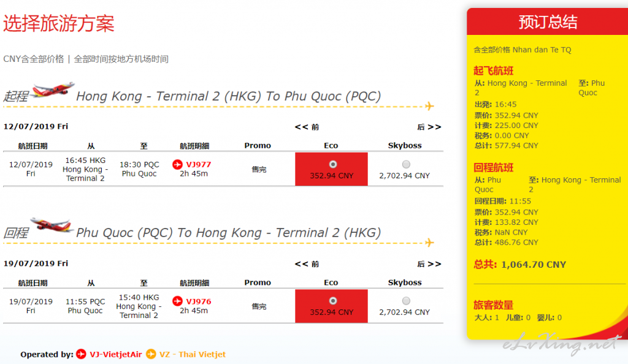Viewport: 628px width, 364px height.
Task: Click Skyboss column header in departure table
Action: click(x=405, y=146)
